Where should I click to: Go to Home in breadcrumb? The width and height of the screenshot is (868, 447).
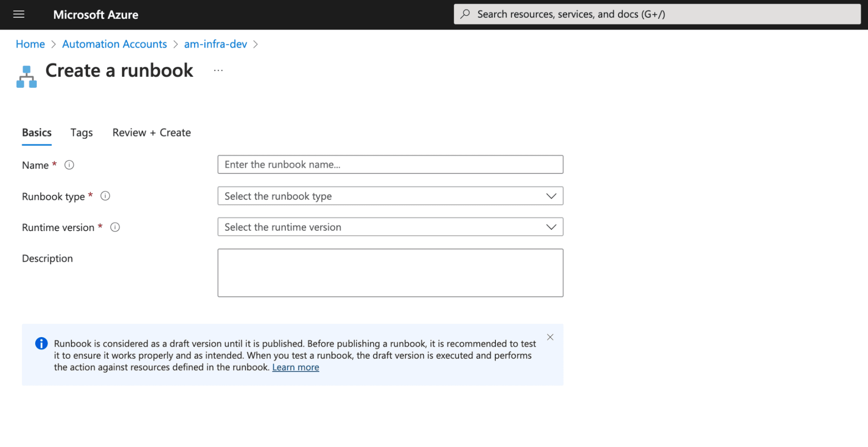pos(30,44)
